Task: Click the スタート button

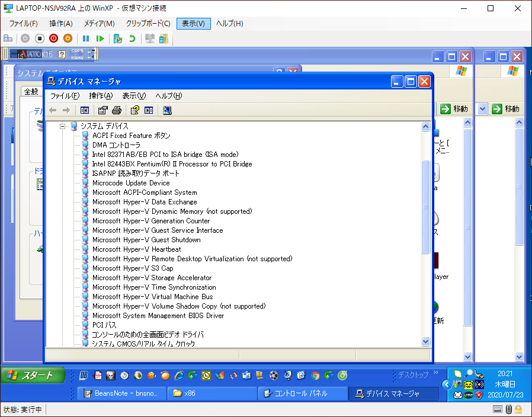Action: [x=33, y=376]
